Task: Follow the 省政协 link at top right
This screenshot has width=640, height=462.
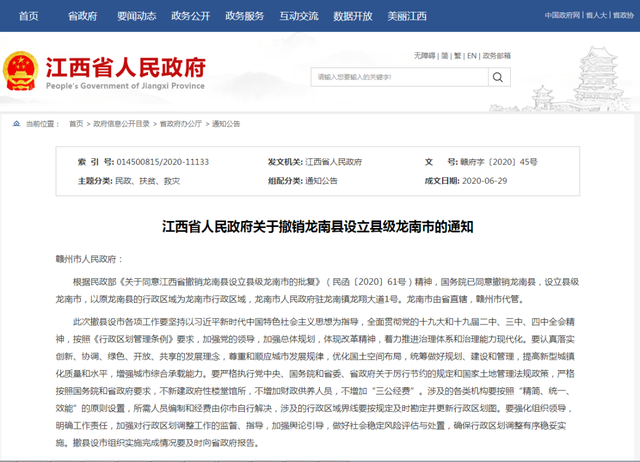Action: [x=623, y=15]
